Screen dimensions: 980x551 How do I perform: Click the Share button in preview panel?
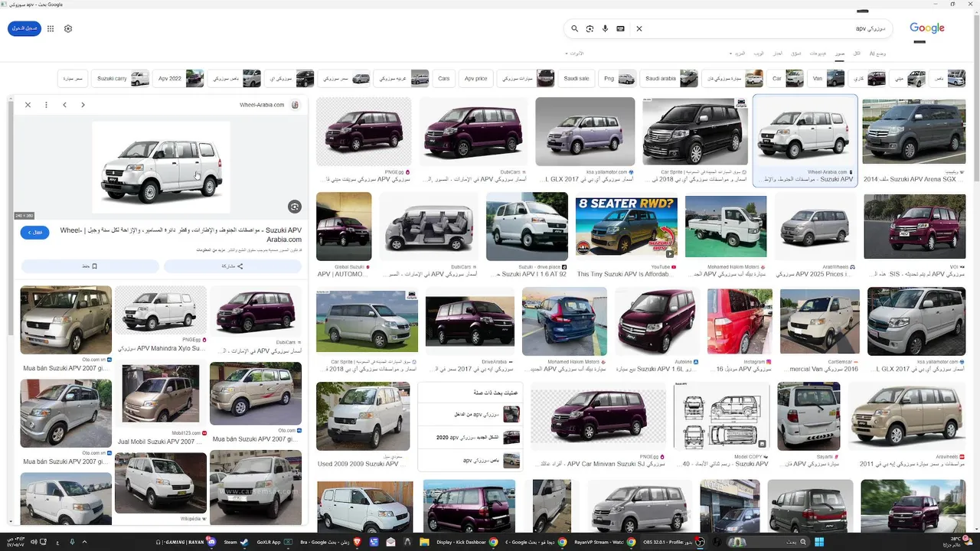(x=233, y=266)
